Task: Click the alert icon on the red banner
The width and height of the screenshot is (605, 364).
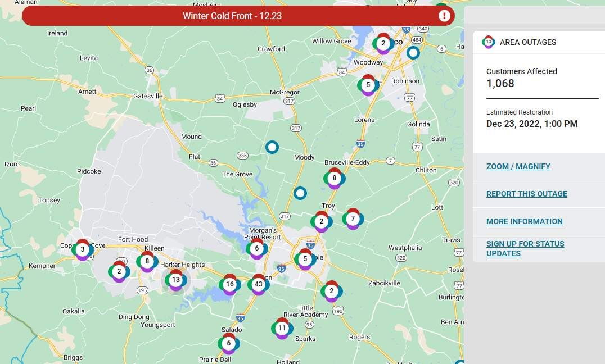Action: tap(445, 16)
